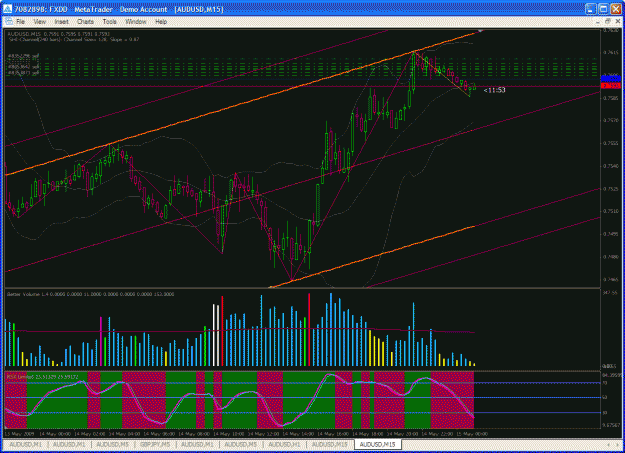Click the AUDUSD,M15 price header in chart
The image size is (625, 453).
point(59,34)
